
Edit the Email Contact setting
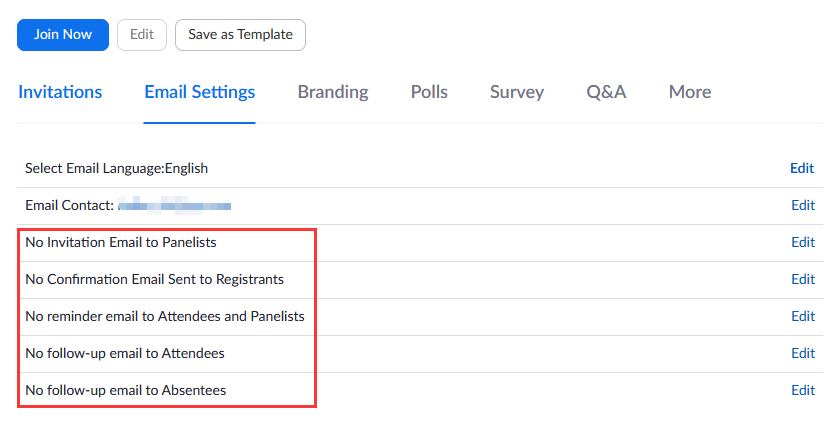pyautogui.click(x=803, y=205)
